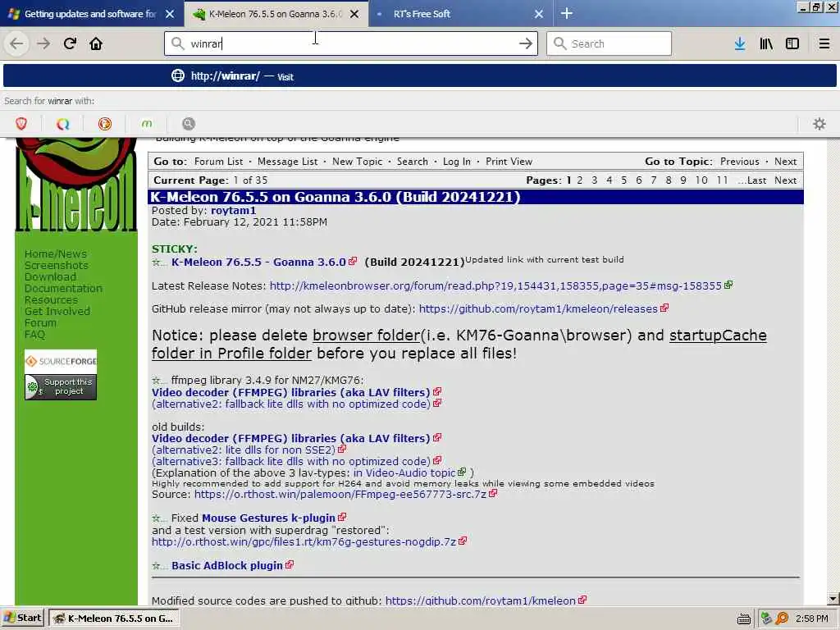This screenshot has height=630, width=840.
Task: Search winrar with Brave search engine
Action: point(21,124)
